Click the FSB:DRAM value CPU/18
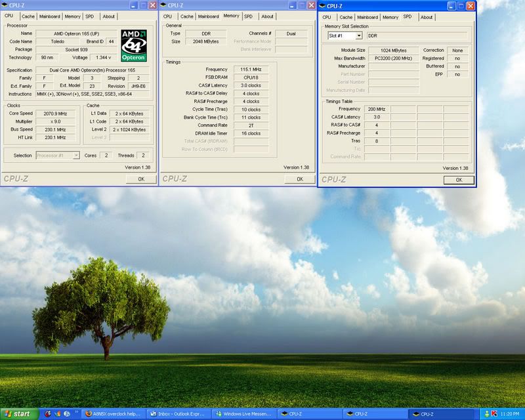 [251, 77]
